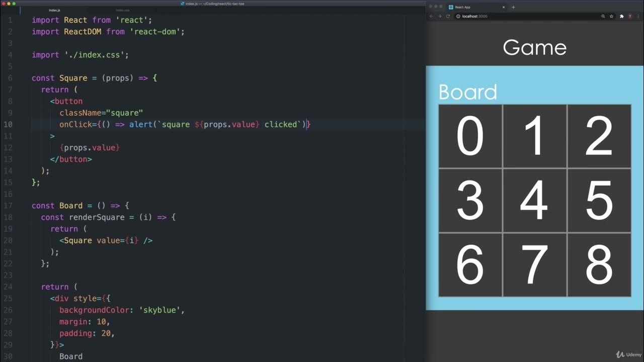Click the <div style={{ code
The width and height of the screenshot is (644, 362).
80,299
